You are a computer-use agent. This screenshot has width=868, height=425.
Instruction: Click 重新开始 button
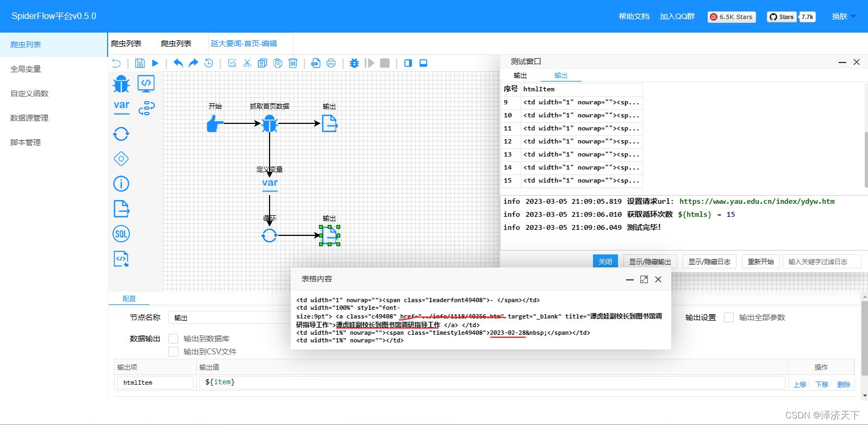(x=760, y=261)
